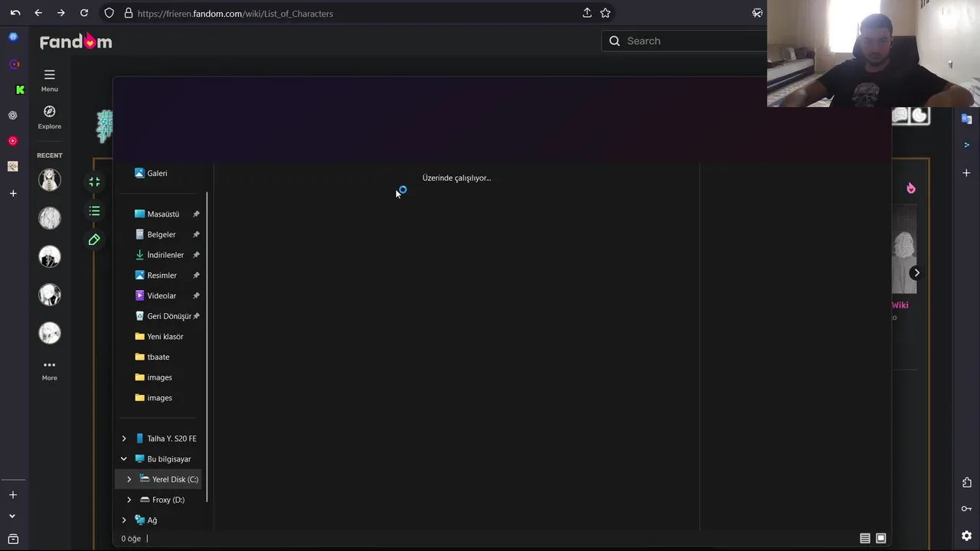
Task: Unpin Belgeler using its pin icon
Action: [x=196, y=235]
